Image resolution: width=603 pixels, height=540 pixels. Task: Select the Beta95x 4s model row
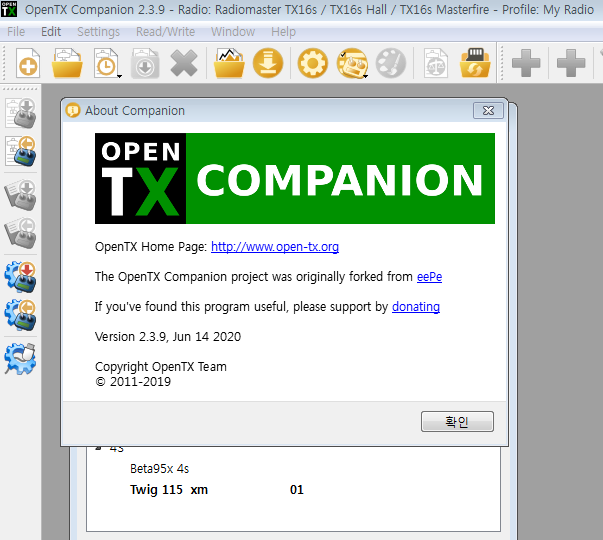point(160,469)
